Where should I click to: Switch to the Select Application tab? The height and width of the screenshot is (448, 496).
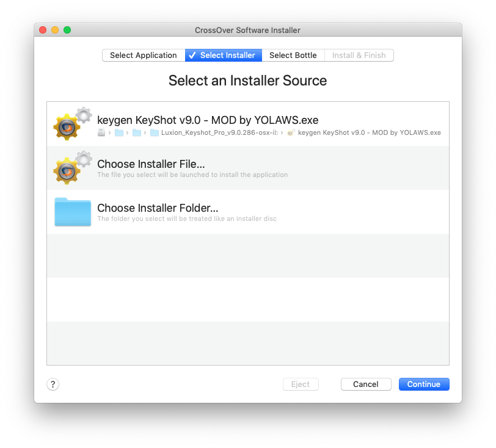tap(144, 56)
